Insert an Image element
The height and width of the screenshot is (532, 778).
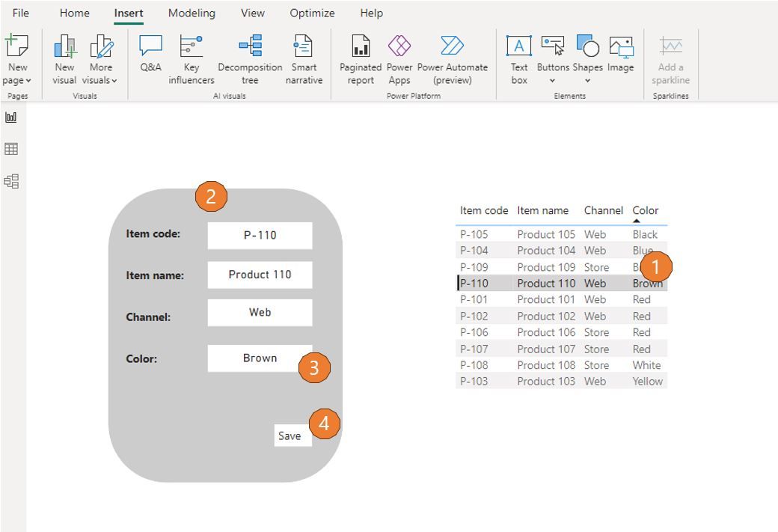[621, 53]
